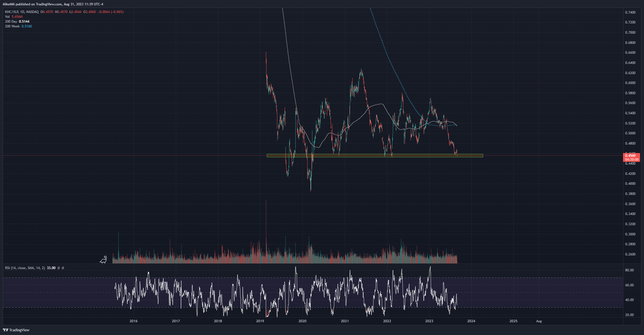Select the green support zone rectangle

375,156
